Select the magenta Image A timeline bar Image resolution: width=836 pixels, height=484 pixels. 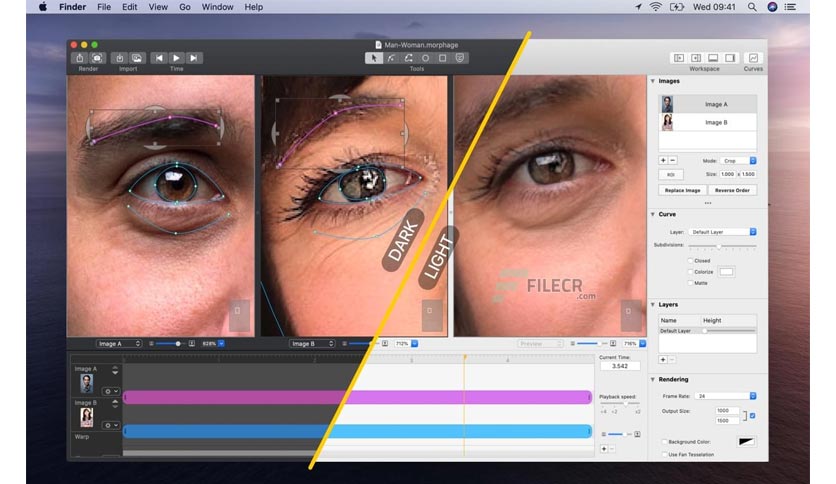click(358, 397)
